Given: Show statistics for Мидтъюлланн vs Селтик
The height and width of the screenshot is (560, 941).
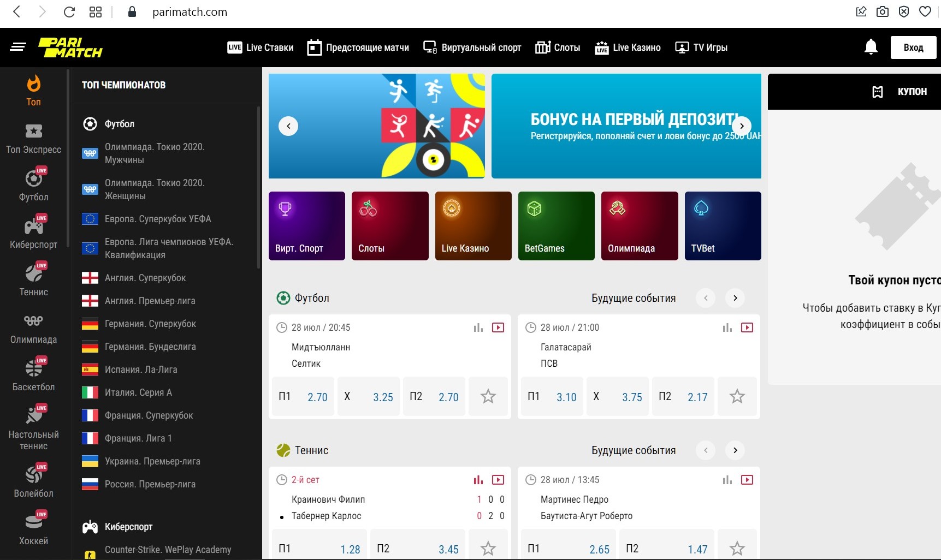Looking at the screenshot, I should [478, 327].
